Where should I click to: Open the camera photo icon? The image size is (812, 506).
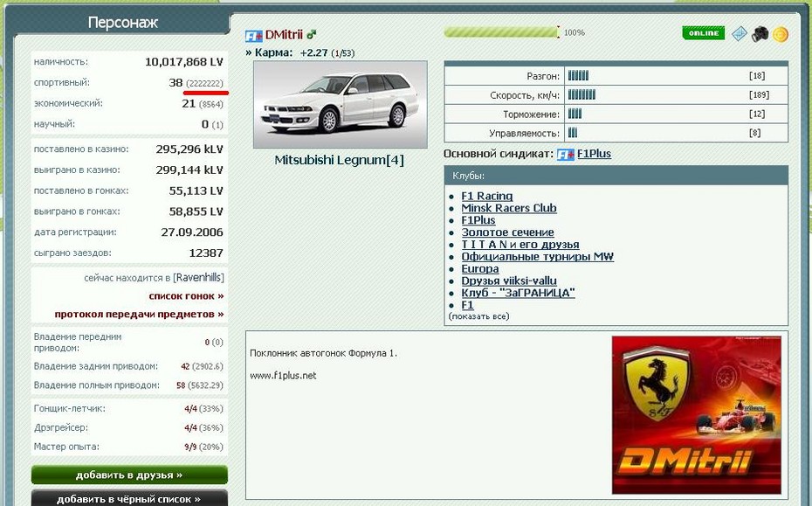click(760, 34)
